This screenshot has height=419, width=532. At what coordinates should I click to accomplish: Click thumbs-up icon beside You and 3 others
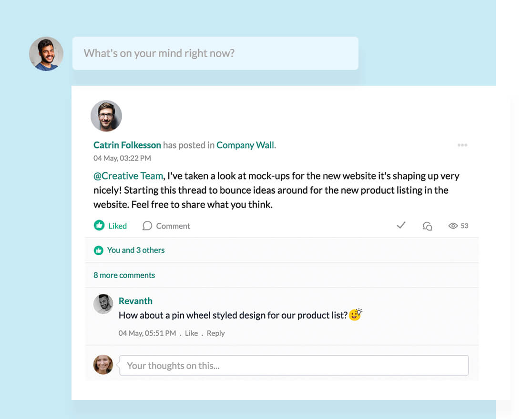[x=99, y=250]
